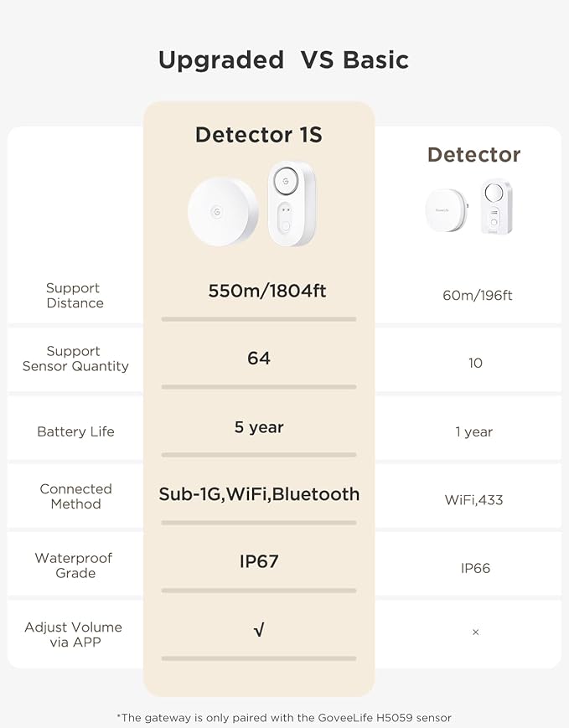
Task: Click the 60m/196ft distance value
Action: [x=477, y=295]
